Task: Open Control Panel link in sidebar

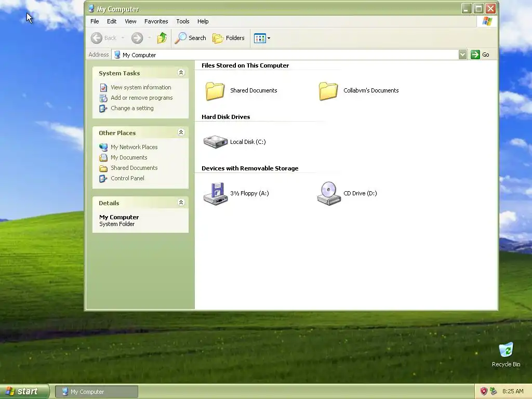Action: 127,179
